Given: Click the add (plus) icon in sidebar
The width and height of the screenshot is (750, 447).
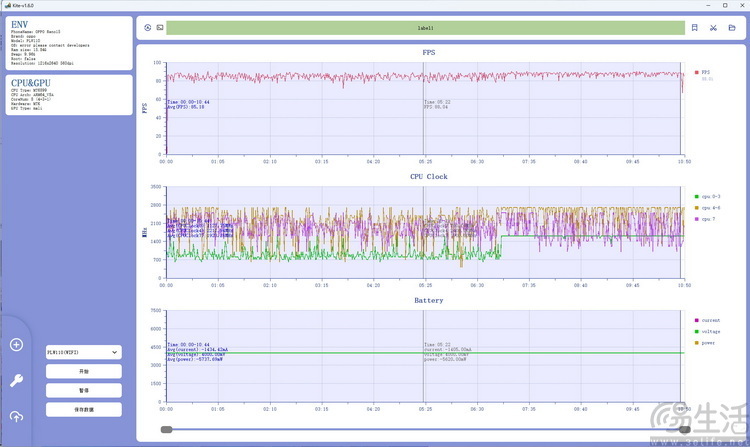Looking at the screenshot, I should point(16,345).
